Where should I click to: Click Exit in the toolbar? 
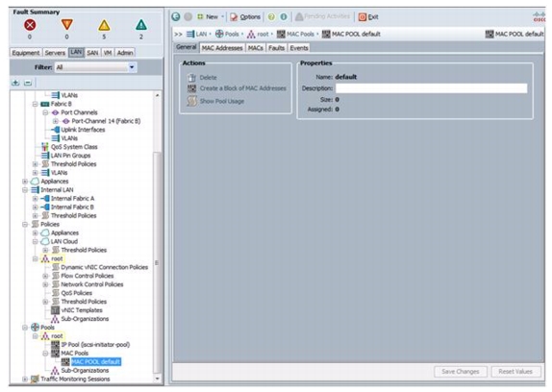point(368,16)
